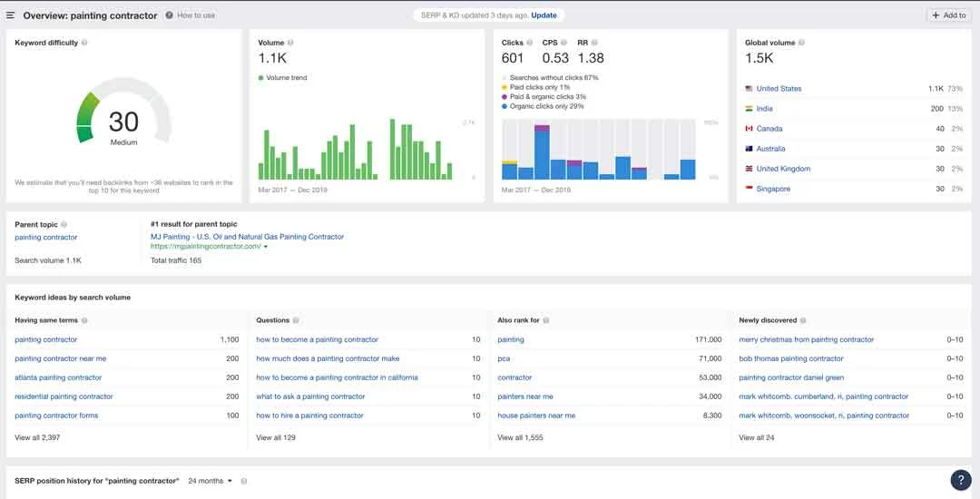
Task: Click the Parent topic info icon
Action: [64, 224]
